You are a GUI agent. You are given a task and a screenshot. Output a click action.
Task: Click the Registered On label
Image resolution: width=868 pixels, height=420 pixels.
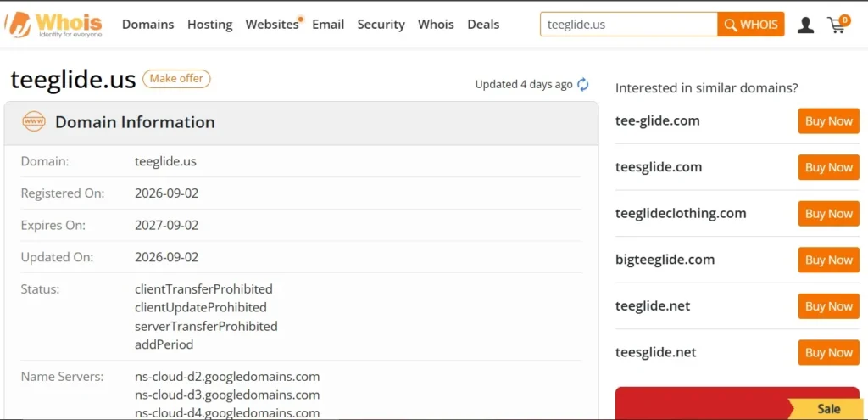coord(63,193)
